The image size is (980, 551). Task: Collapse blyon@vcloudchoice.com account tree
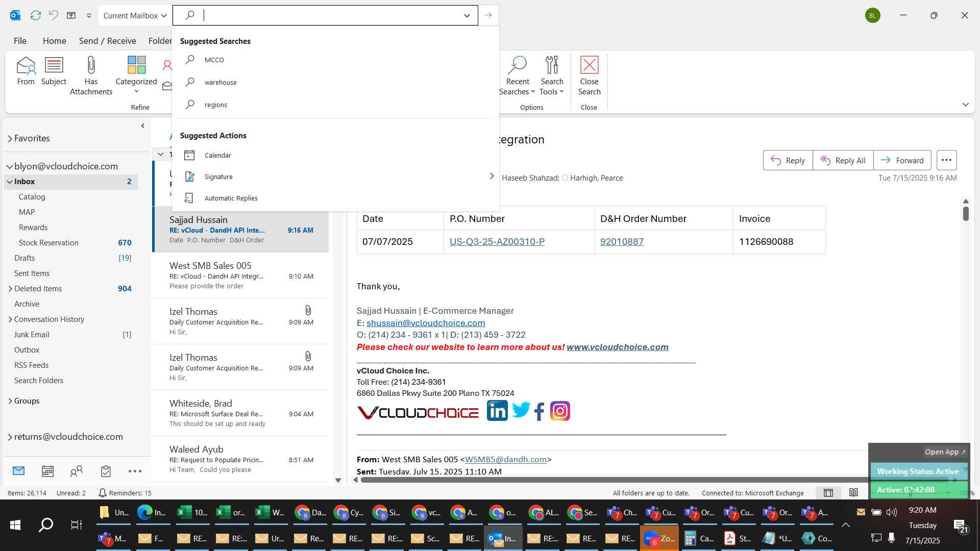pyautogui.click(x=10, y=167)
